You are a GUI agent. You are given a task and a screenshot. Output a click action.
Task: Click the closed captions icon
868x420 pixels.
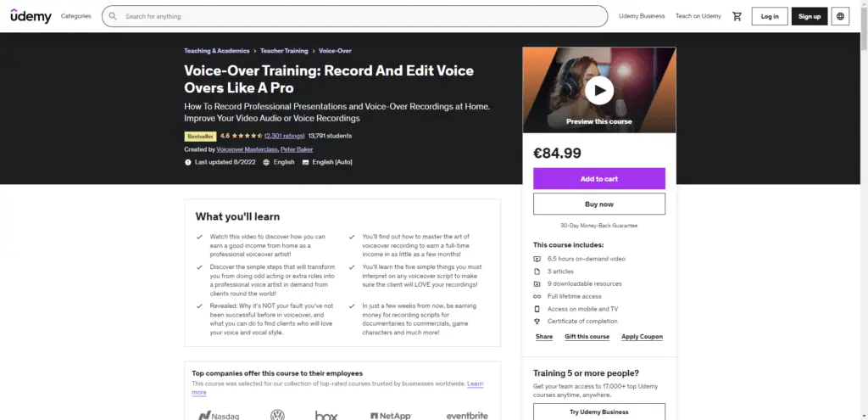pyautogui.click(x=305, y=162)
